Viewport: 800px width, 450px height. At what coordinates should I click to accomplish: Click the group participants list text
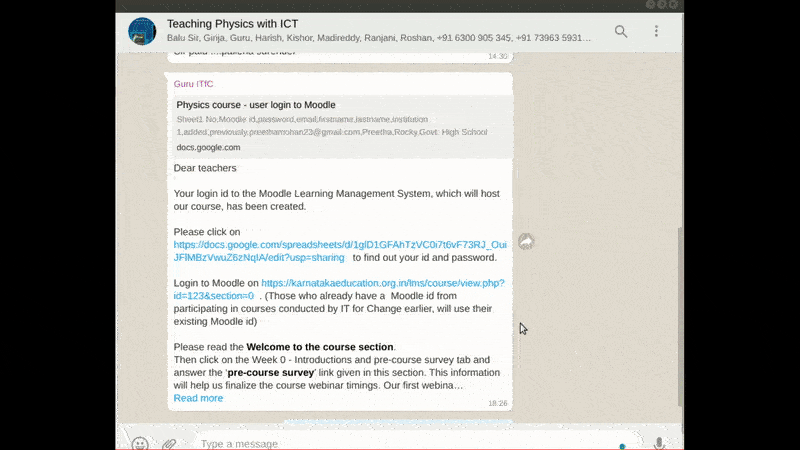379,38
